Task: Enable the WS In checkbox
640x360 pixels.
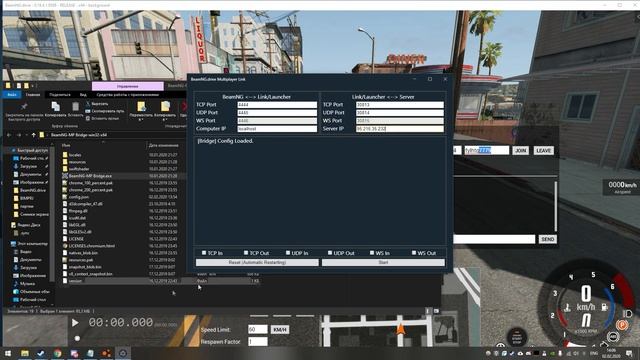Action: pos(372,253)
